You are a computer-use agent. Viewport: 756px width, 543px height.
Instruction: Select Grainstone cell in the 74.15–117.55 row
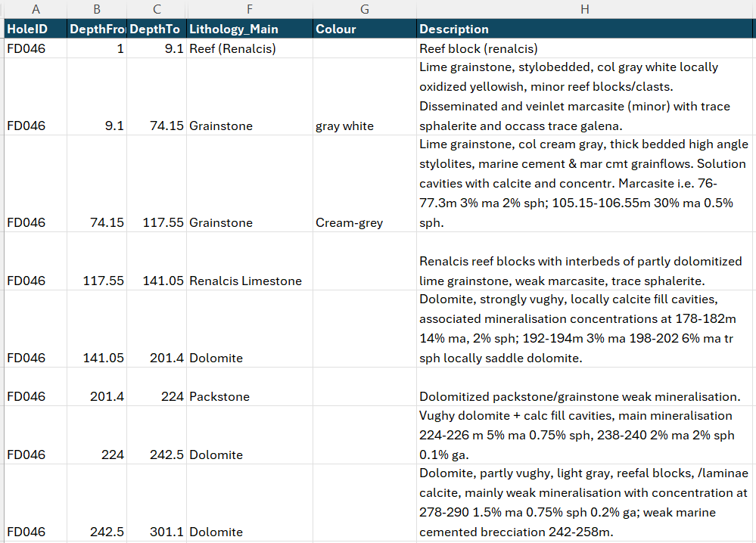[x=250, y=184]
